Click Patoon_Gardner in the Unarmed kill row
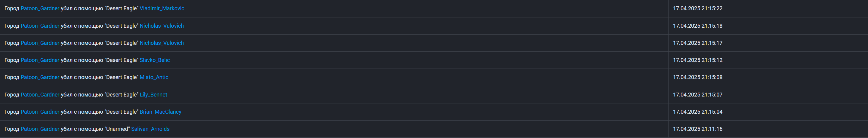 40,129
